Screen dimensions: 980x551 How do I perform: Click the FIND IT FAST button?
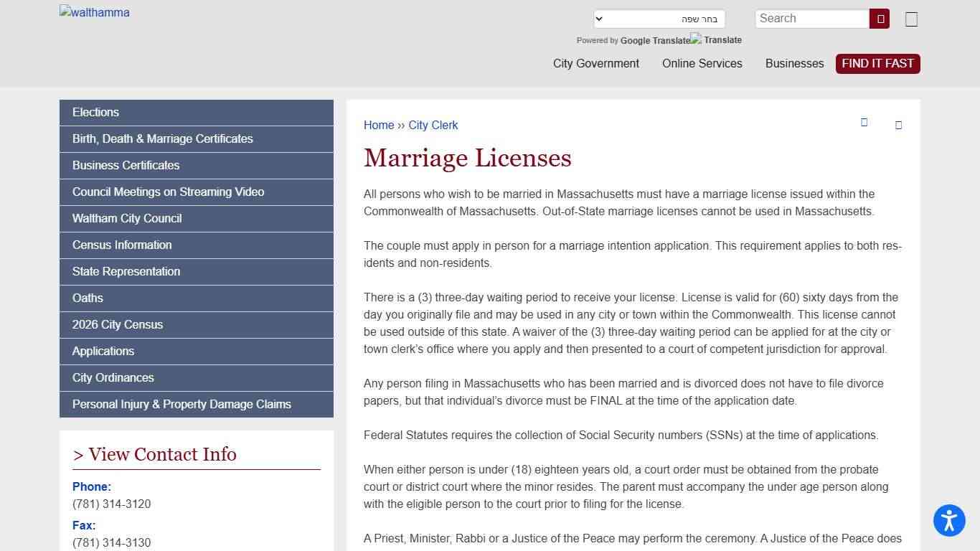point(877,63)
